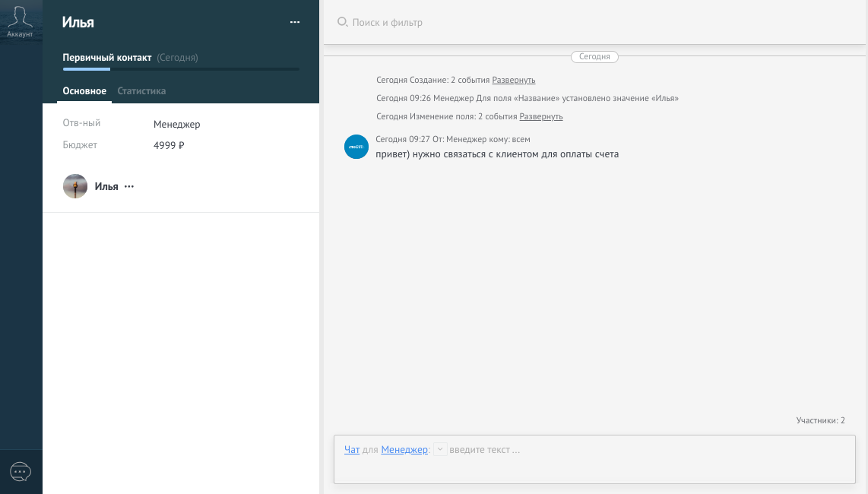This screenshot has height=494, width=868.
Task: Click the message input введите текст
Action: (x=593, y=450)
